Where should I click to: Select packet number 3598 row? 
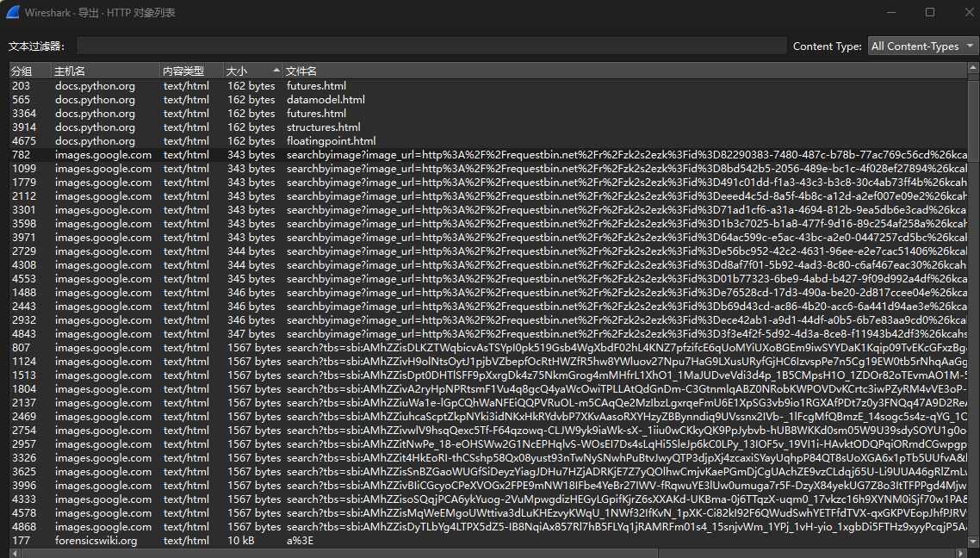488,223
